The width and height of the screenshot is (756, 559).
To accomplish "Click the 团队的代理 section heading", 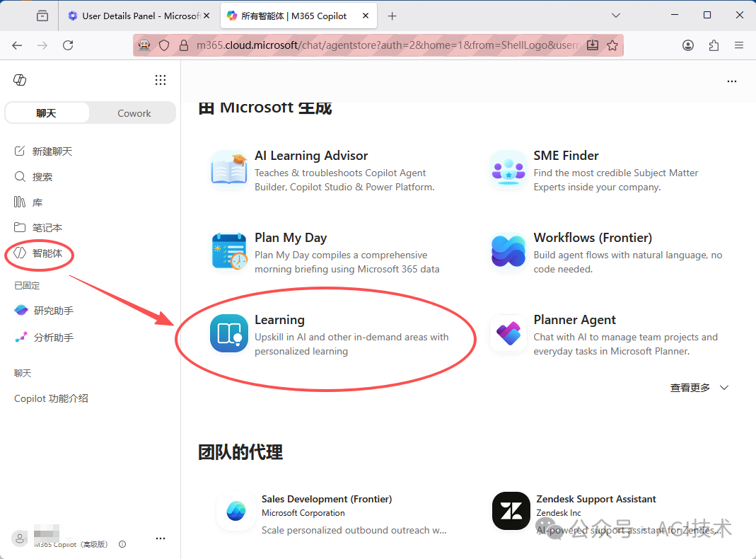I will point(240,452).
